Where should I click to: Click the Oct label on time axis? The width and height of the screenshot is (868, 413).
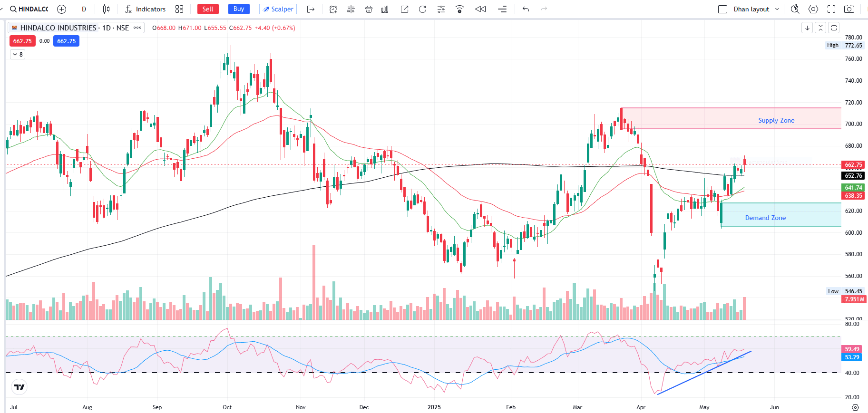pyautogui.click(x=227, y=407)
